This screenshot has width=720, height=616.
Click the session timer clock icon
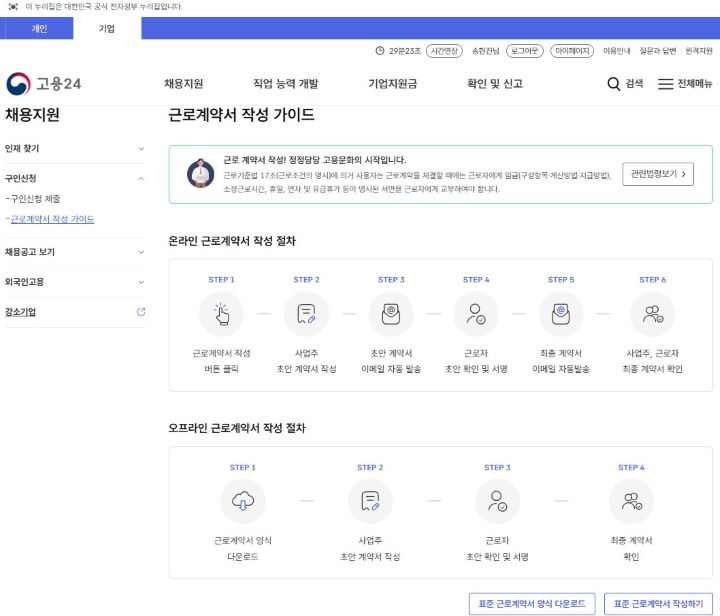coord(380,51)
